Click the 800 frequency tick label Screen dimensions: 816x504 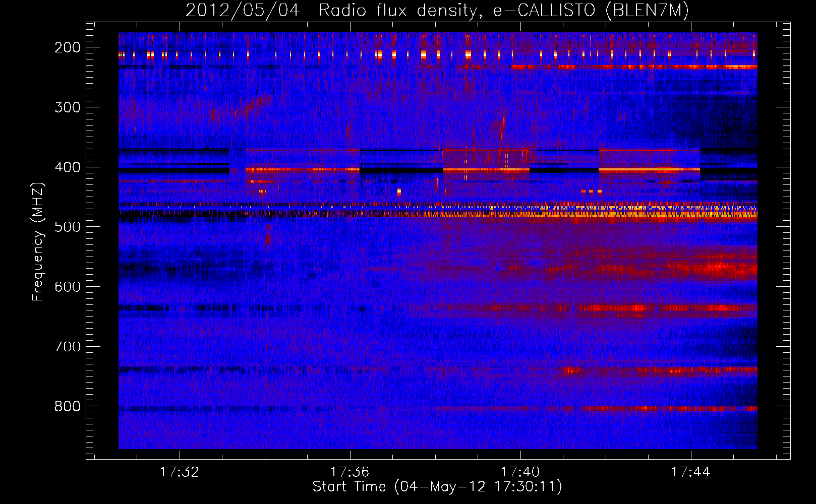[68, 406]
